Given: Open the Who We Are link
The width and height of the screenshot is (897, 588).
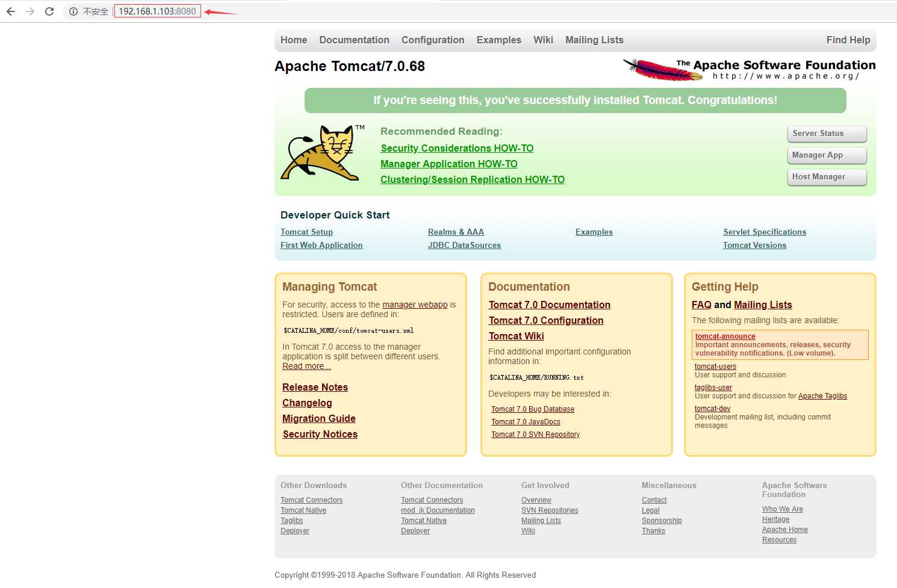Looking at the screenshot, I should (783, 509).
